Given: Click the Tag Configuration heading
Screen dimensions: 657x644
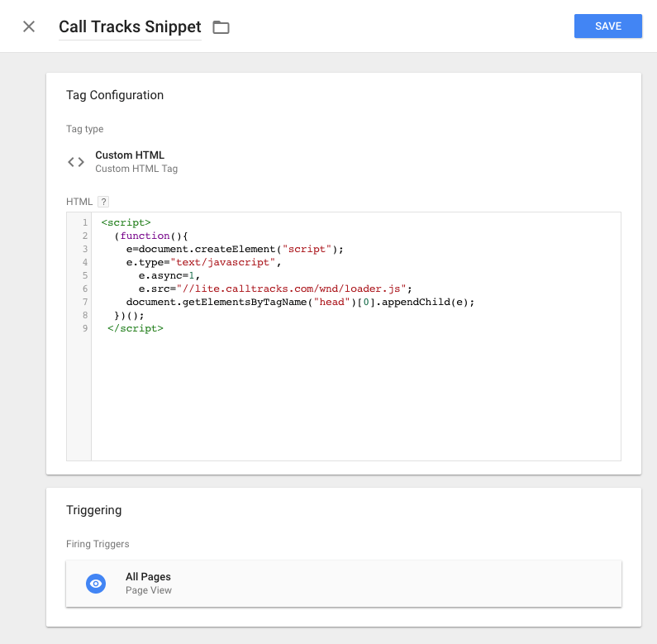Looking at the screenshot, I should (x=115, y=95).
